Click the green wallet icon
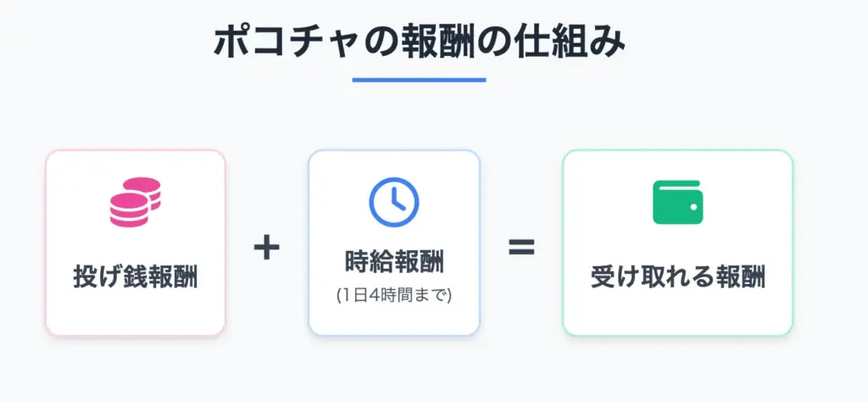 [677, 202]
